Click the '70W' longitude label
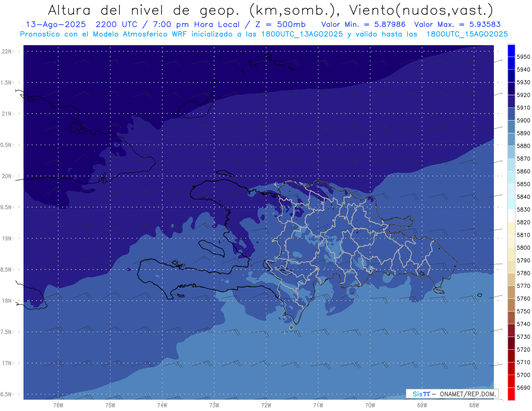 pyautogui.click(x=370, y=405)
